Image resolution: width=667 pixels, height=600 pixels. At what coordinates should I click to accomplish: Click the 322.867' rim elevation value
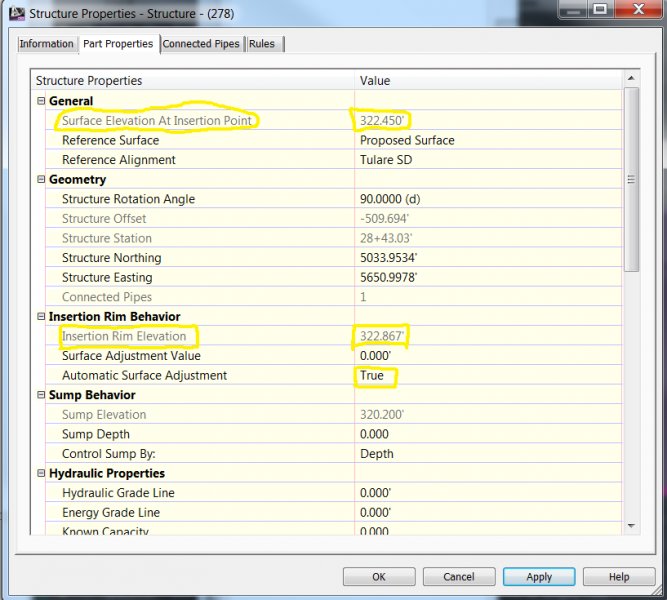pos(382,336)
